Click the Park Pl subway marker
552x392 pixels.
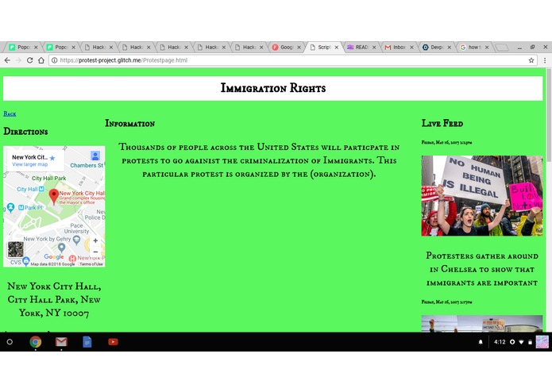[21, 207]
